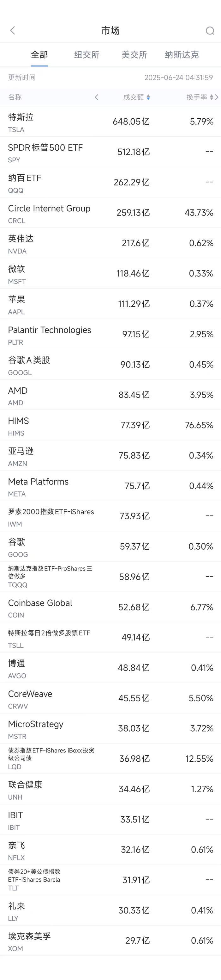Open the 奈飞 NFLX stock row

coord(110,850)
